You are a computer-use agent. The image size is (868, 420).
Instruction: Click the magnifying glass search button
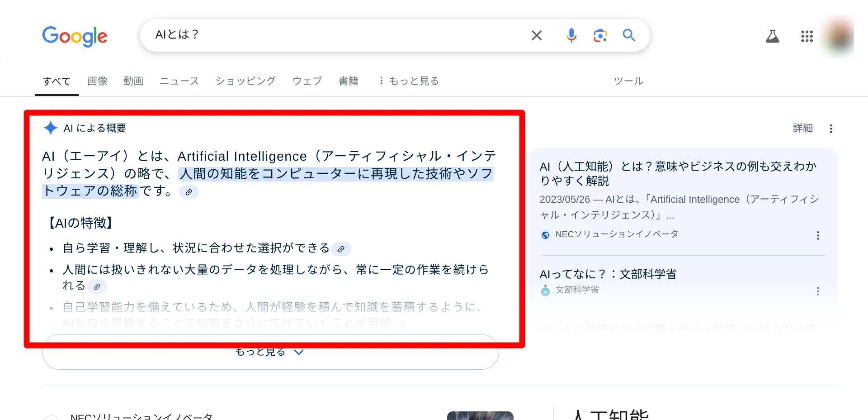[x=629, y=35]
